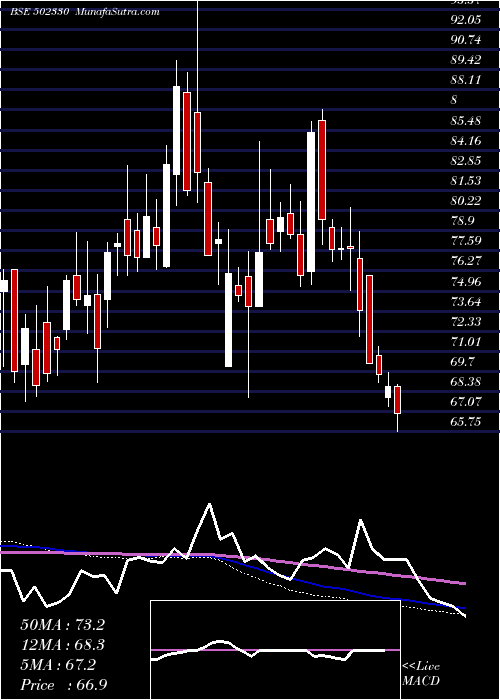
Task: Click the 5MA : 67.2 readout
Action: [x=58, y=665]
